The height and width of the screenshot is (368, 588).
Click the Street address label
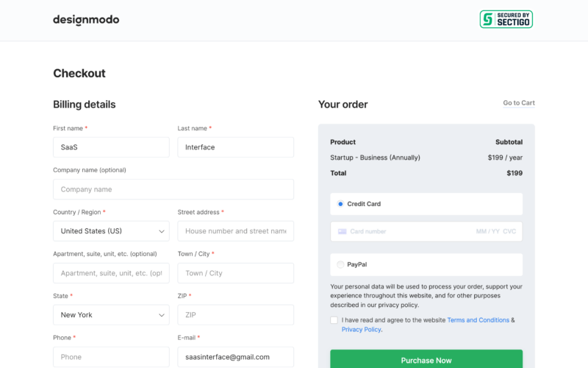coord(198,212)
